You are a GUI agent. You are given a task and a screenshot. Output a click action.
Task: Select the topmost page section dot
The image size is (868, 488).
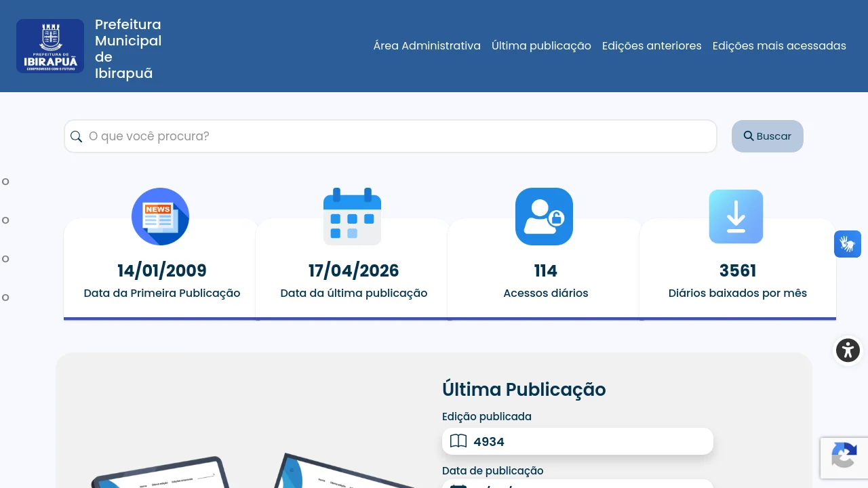tap(5, 182)
